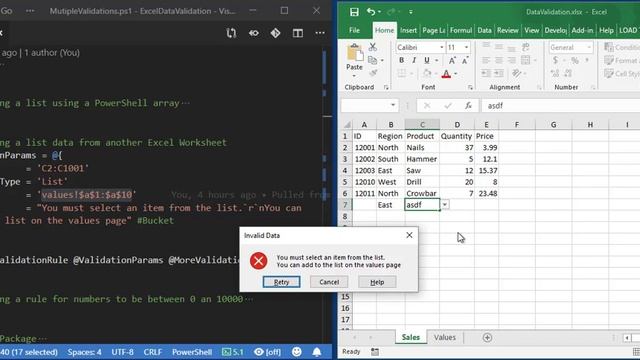640x360 pixels.
Task: Open the font size 11 dropdown
Action: (466, 47)
